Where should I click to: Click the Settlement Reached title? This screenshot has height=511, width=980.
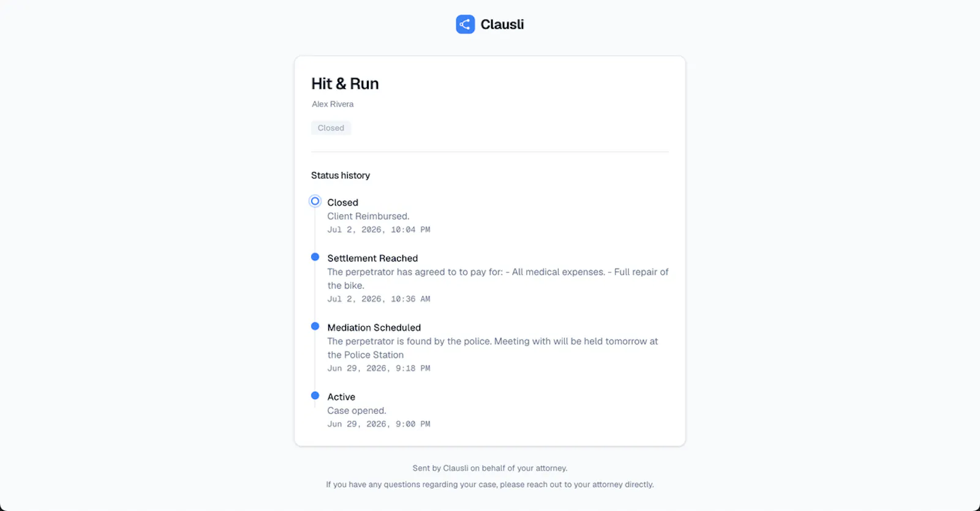point(372,258)
